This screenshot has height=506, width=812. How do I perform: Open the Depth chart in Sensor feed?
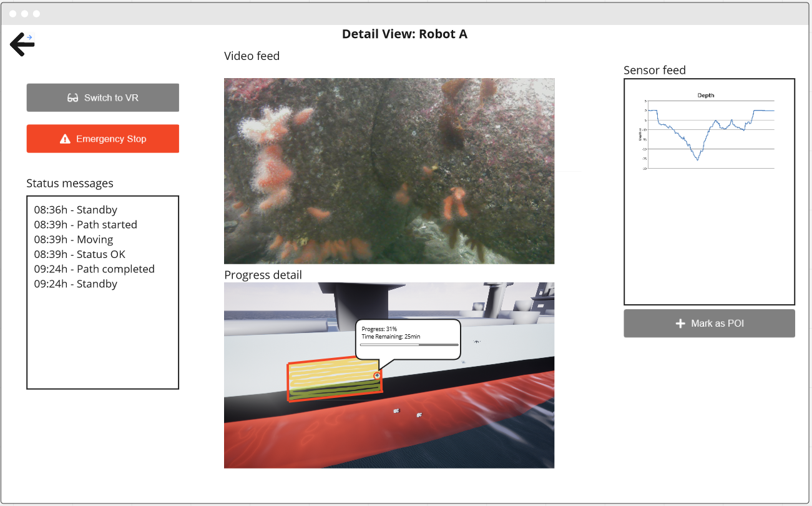(x=709, y=132)
